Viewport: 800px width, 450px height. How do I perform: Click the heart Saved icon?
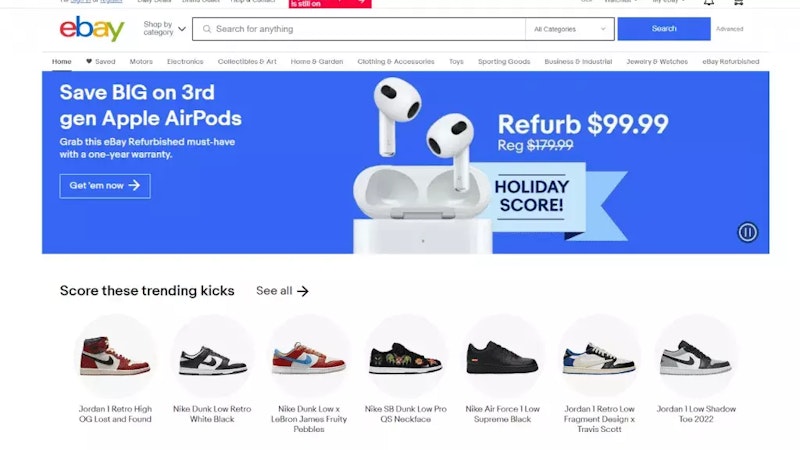[x=89, y=61]
